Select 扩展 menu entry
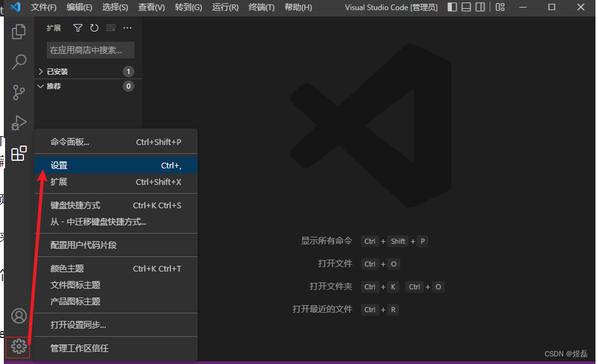This screenshot has width=598, height=364. [116, 182]
